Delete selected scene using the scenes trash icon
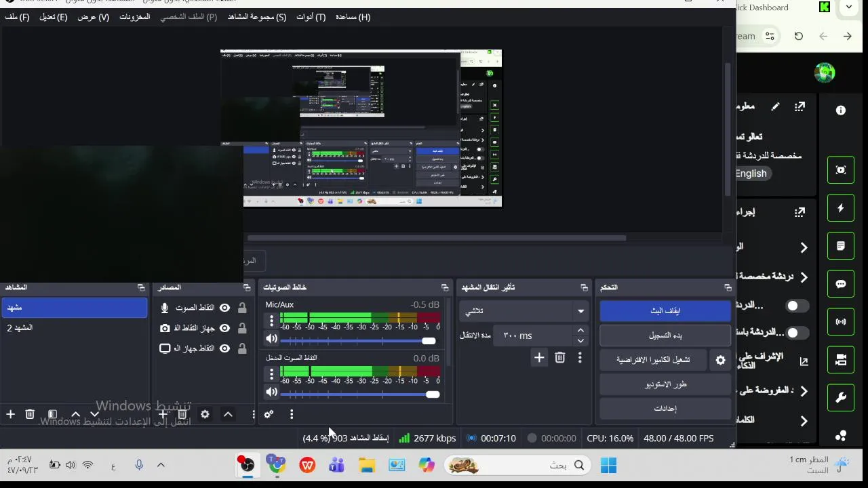The width and height of the screenshot is (868, 488). (x=30, y=414)
